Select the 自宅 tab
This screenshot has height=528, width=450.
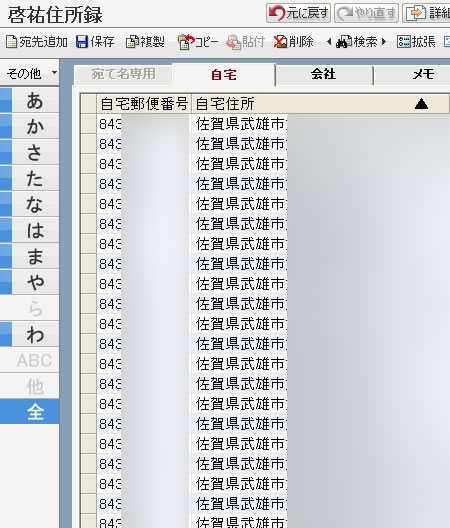pos(224,74)
